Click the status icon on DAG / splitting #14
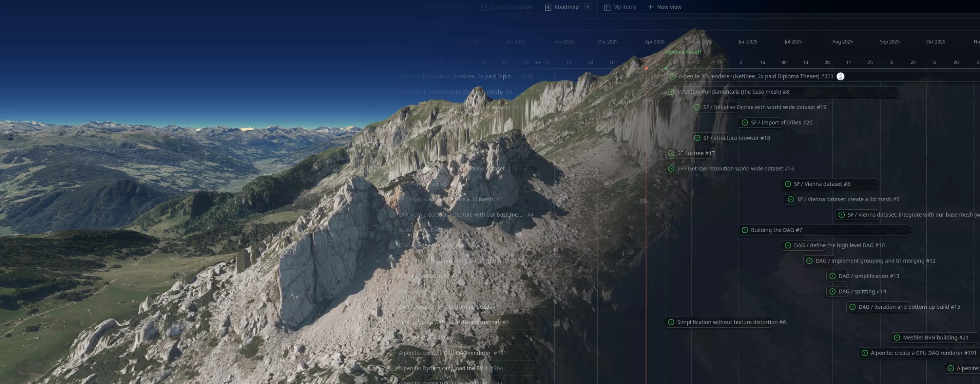980x384 pixels. (832, 292)
